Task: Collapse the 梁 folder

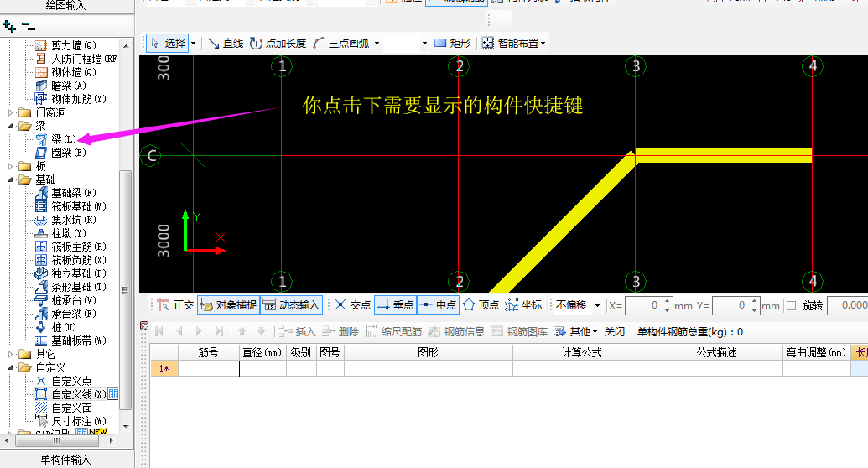Action: (11, 126)
